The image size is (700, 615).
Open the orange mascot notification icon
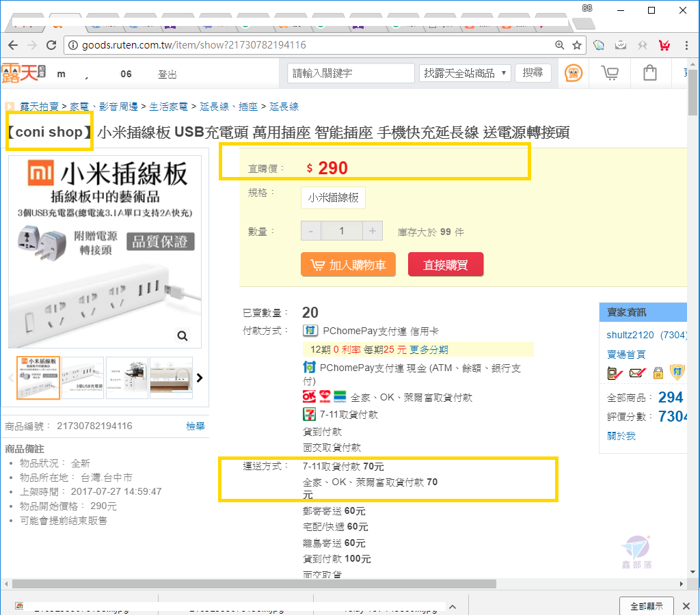[574, 72]
